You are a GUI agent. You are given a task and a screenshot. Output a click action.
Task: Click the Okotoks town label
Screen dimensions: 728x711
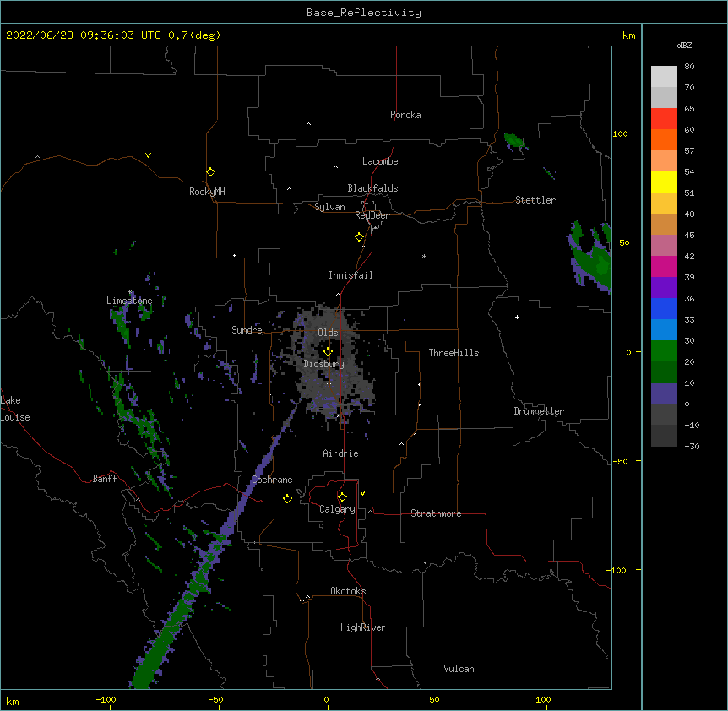tap(348, 591)
